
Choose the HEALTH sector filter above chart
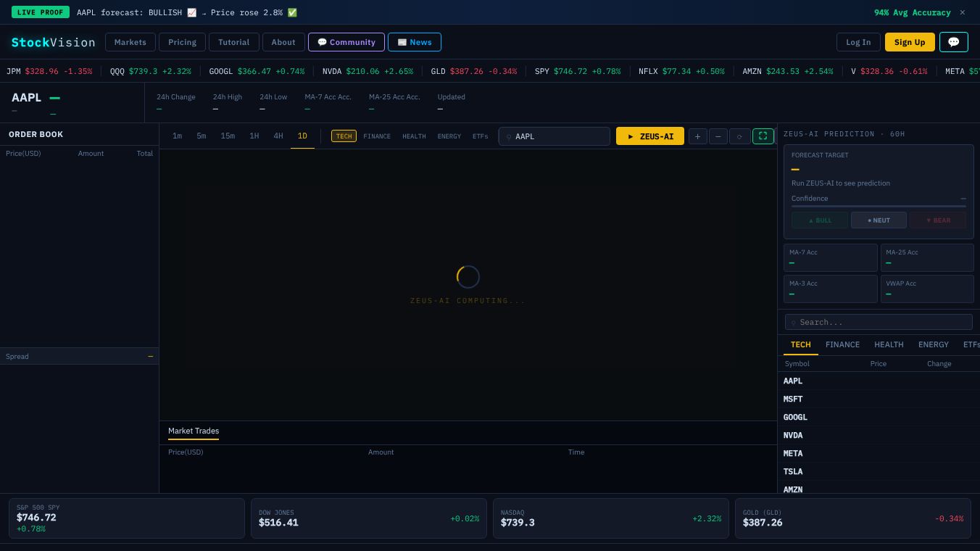click(x=414, y=136)
